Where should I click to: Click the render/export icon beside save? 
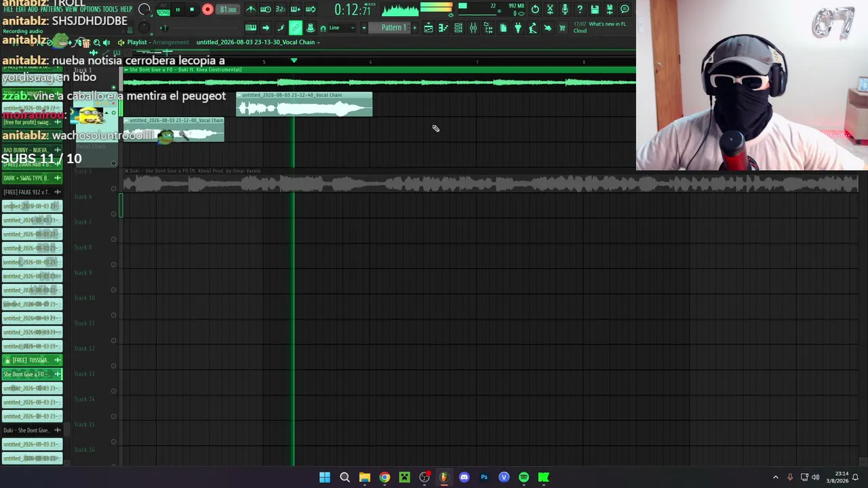610,9
